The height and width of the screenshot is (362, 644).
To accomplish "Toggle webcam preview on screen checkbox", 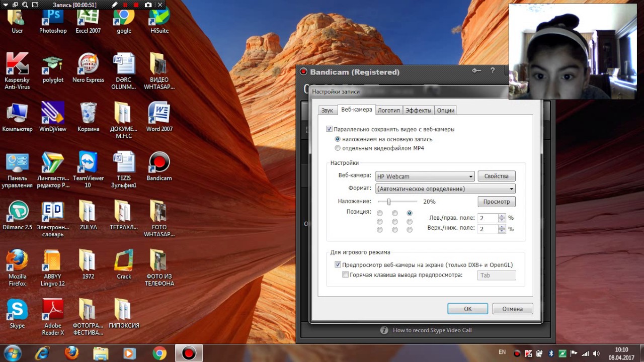I will [338, 265].
